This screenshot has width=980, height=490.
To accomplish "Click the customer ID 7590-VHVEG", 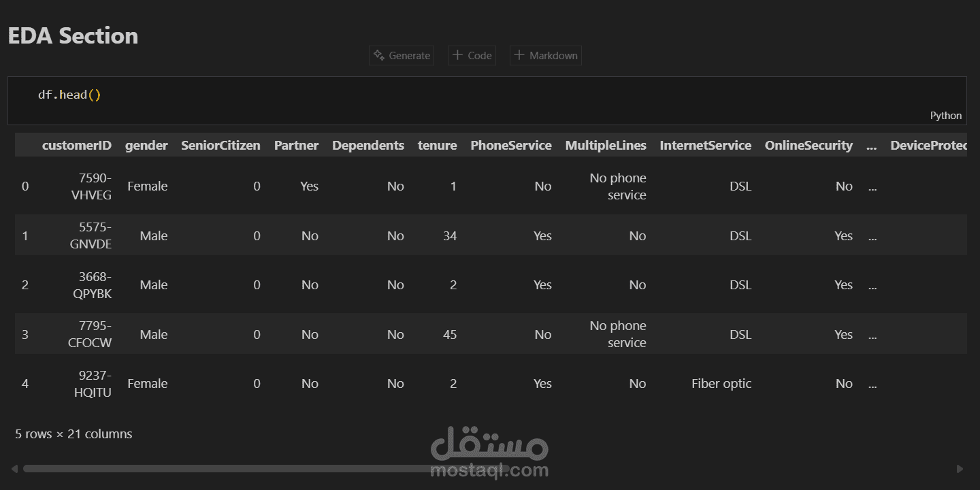I will [x=90, y=186].
